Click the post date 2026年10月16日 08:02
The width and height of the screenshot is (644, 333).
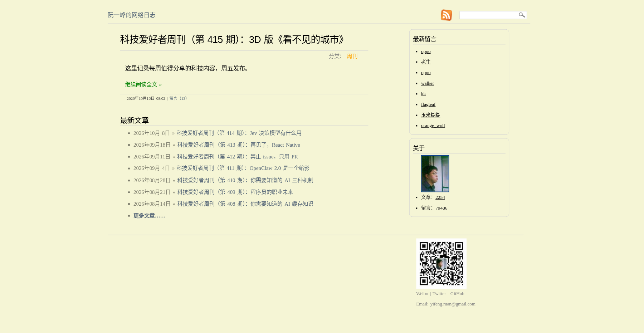[146, 98]
